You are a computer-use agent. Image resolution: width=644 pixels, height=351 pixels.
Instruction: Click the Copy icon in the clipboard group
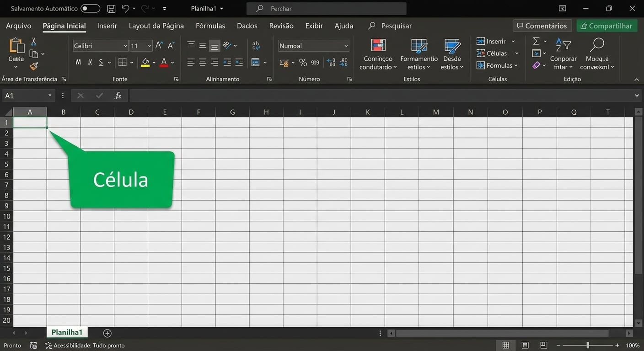tap(33, 54)
